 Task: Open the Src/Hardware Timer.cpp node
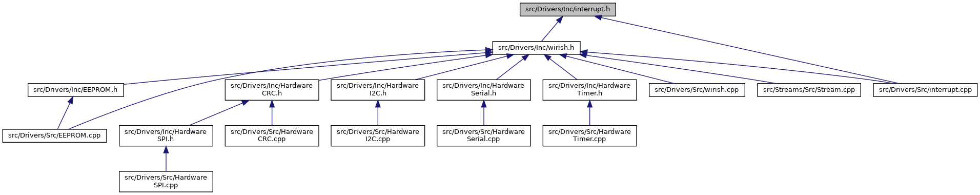[x=590, y=136]
